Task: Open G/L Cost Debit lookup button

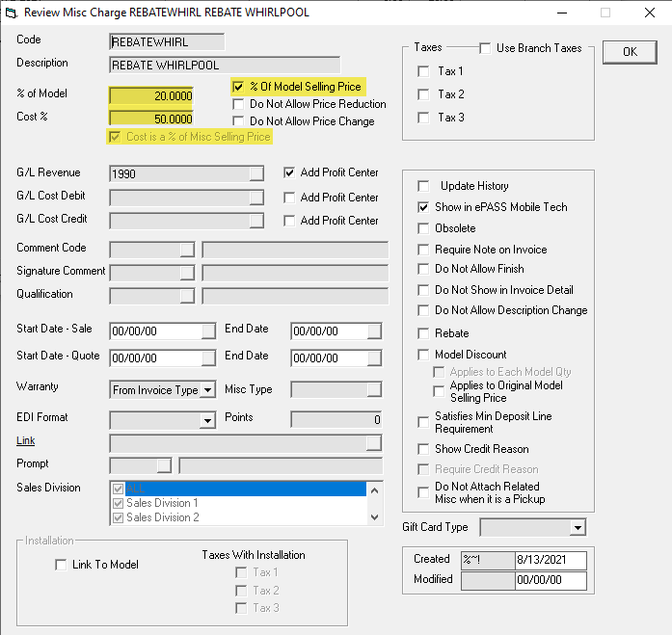Action: tap(256, 198)
